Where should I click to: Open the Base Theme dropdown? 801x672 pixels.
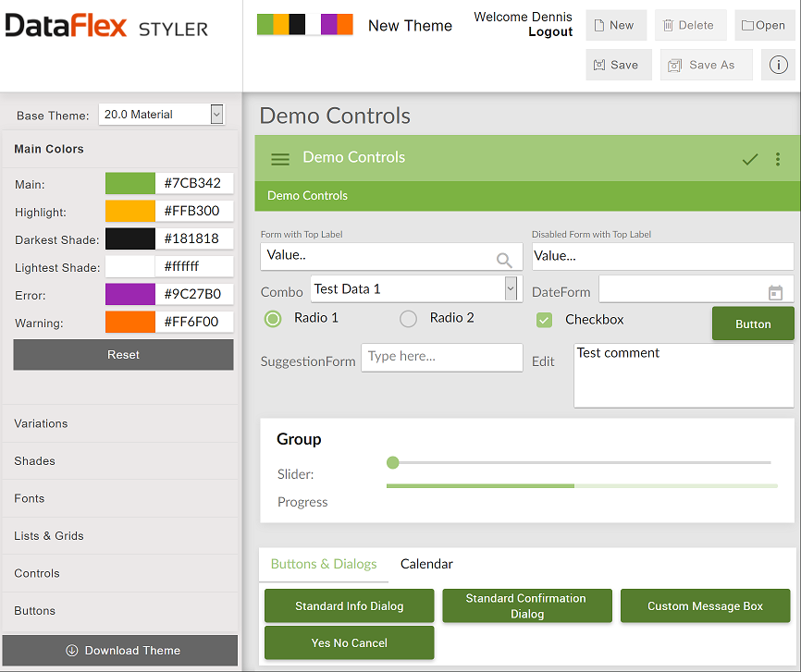point(162,115)
